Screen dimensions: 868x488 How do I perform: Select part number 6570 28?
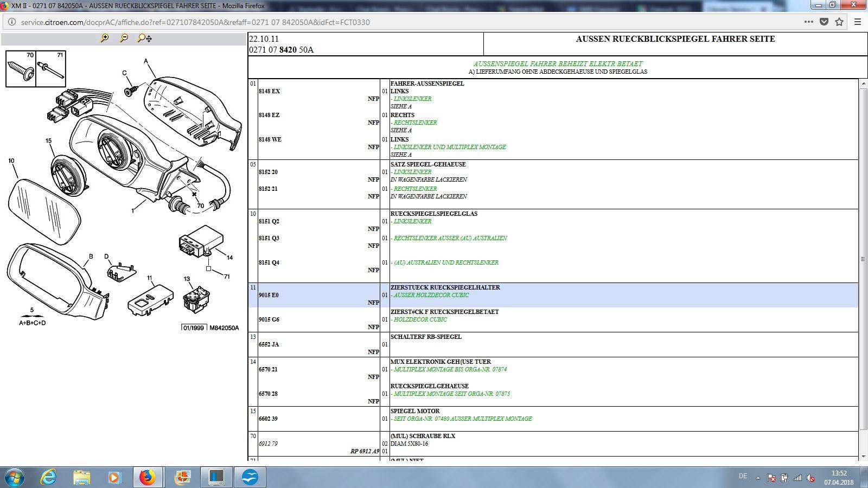click(x=268, y=394)
